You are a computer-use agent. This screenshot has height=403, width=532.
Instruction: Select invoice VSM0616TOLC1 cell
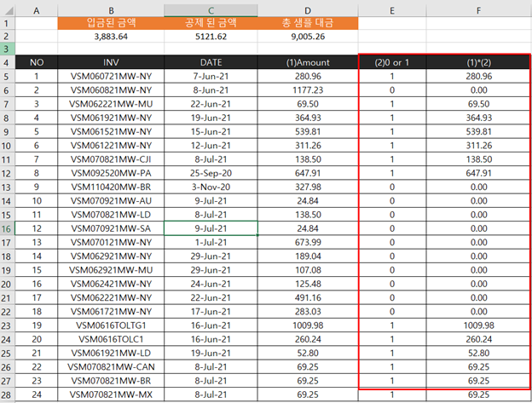tap(111, 339)
